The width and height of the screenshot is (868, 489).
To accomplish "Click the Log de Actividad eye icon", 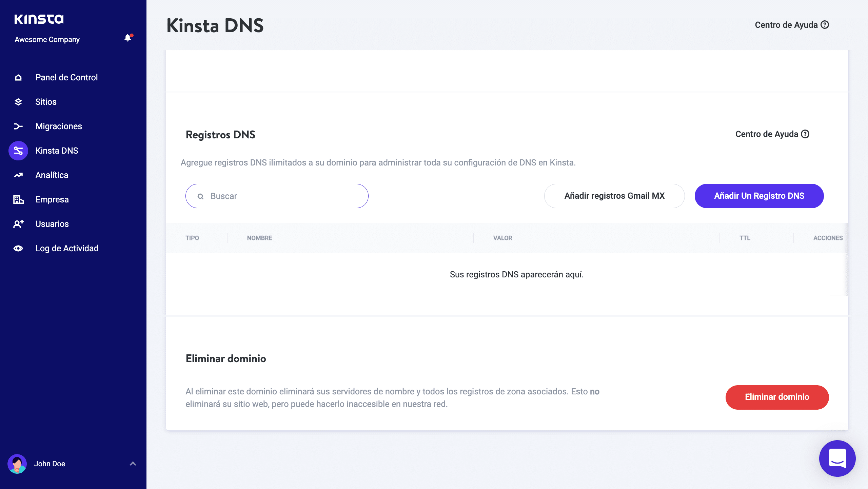I will click(18, 249).
